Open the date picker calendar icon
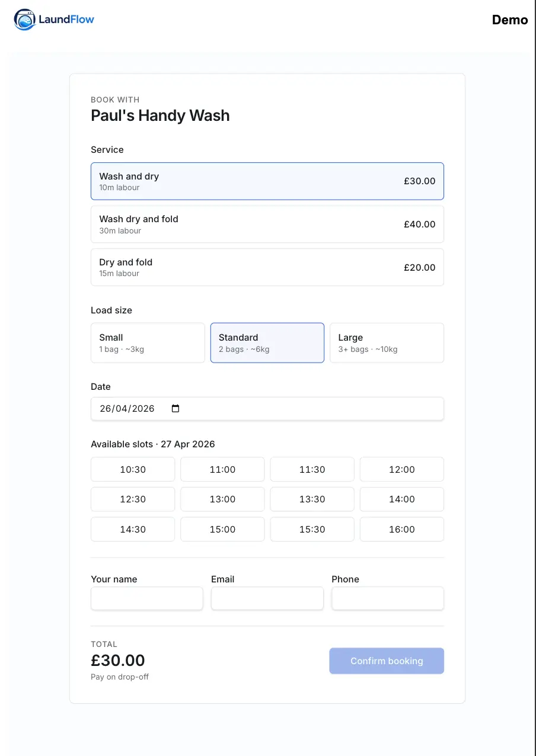 [x=175, y=408]
